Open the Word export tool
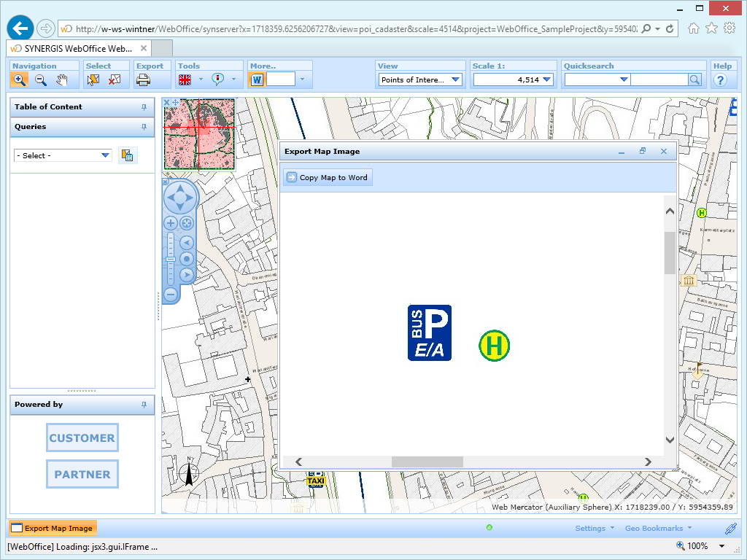Screen dimensions: 747x560 tap(256, 79)
